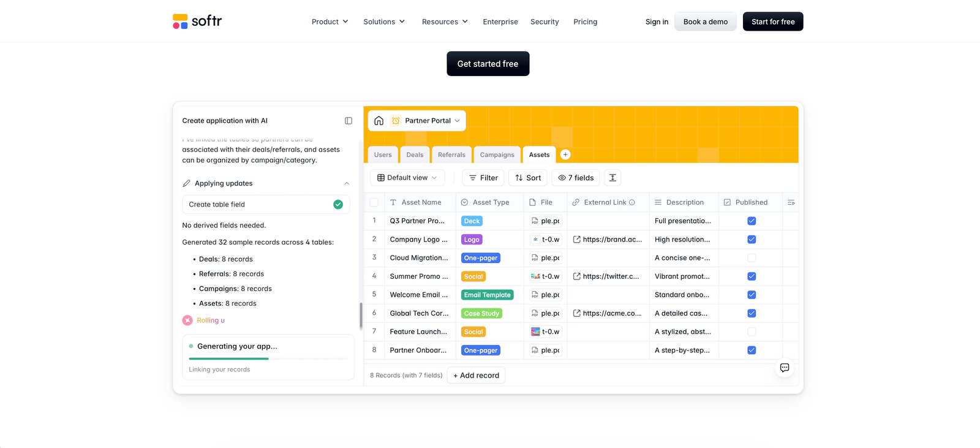Toggle the AI sidebar panel icon

click(349, 121)
